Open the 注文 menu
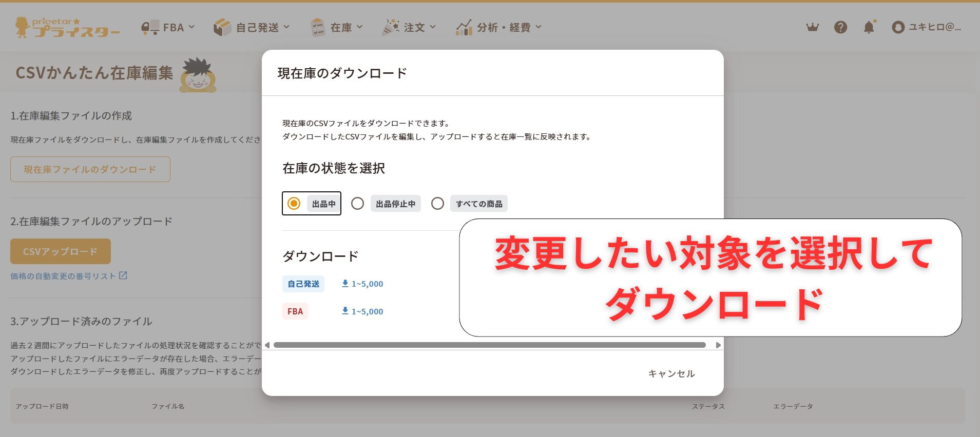 pos(409,27)
